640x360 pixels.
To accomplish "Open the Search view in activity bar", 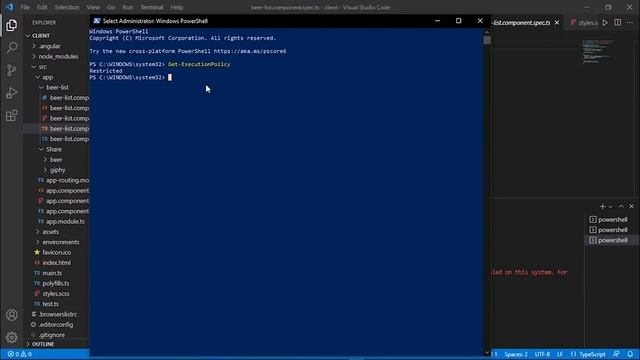I will coord(11,48).
